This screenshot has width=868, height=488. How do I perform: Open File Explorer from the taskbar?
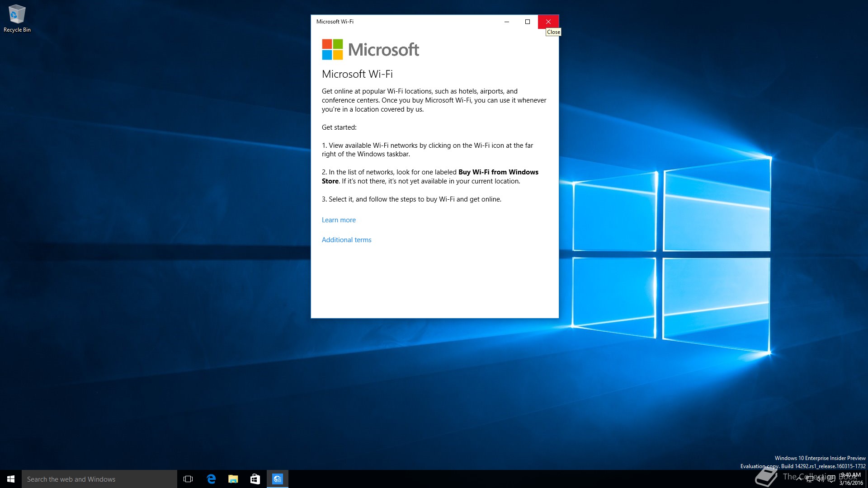point(233,479)
